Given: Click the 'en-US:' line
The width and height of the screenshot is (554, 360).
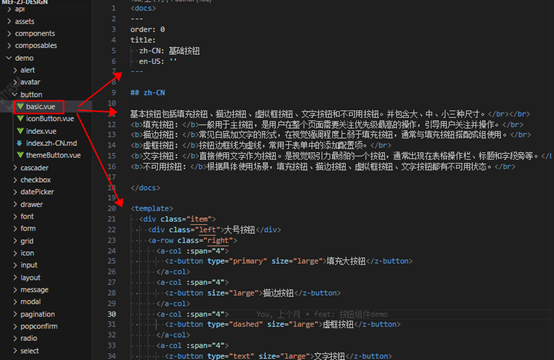Looking at the screenshot, I should pyautogui.click(x=158, y=61).
